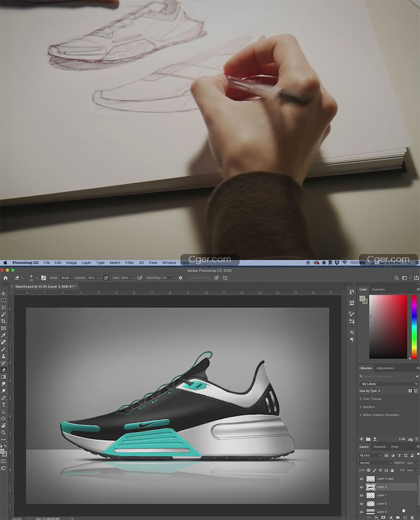Hide Layer 1 using eye icon

click(361, 496)
